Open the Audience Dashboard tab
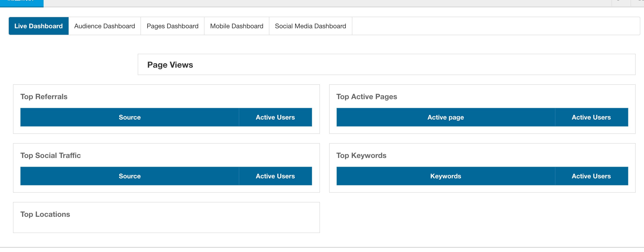The image size is (644, 252). 105,26
